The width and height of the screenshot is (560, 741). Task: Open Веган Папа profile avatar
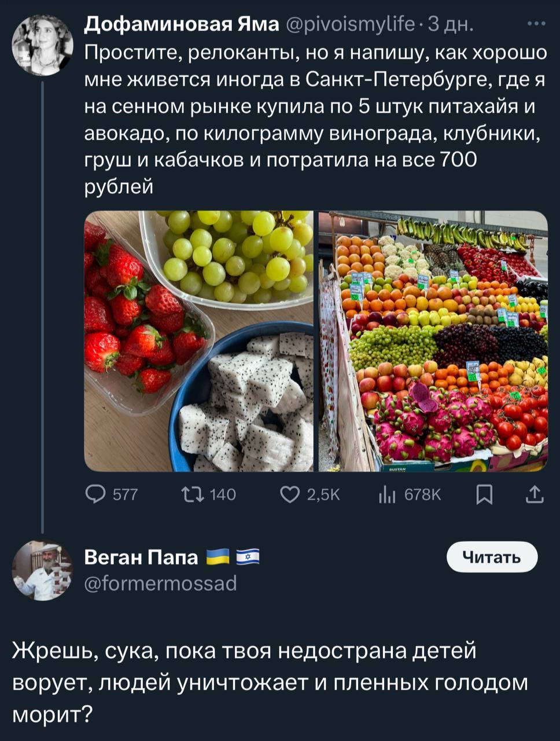(42, 570)
